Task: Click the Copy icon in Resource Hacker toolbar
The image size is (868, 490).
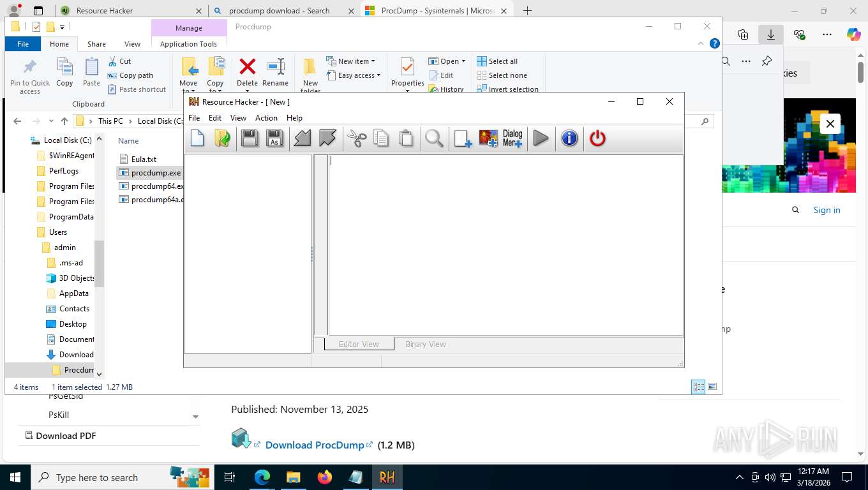Action: 381,138
